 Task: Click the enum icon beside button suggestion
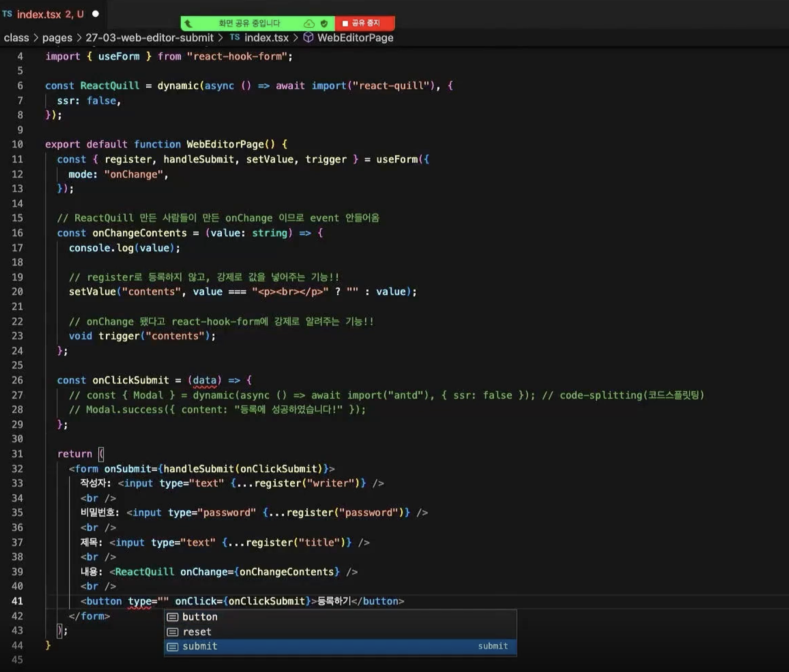tap(172, 617)
